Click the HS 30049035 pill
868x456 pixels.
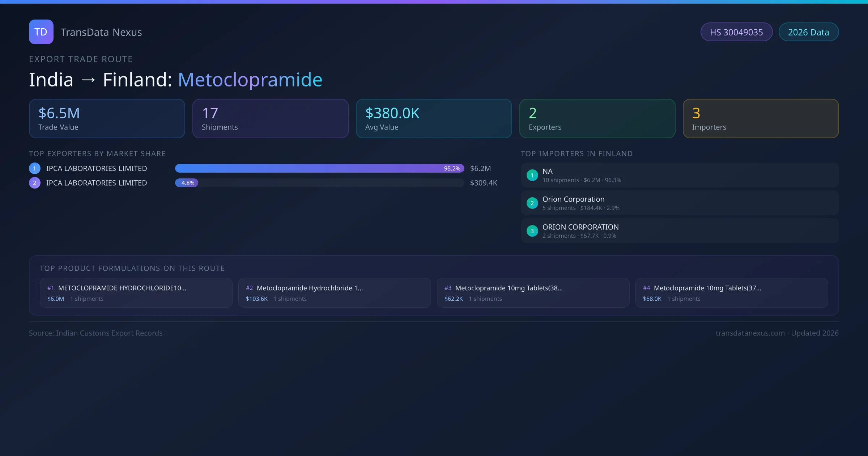tap(736, 32)
